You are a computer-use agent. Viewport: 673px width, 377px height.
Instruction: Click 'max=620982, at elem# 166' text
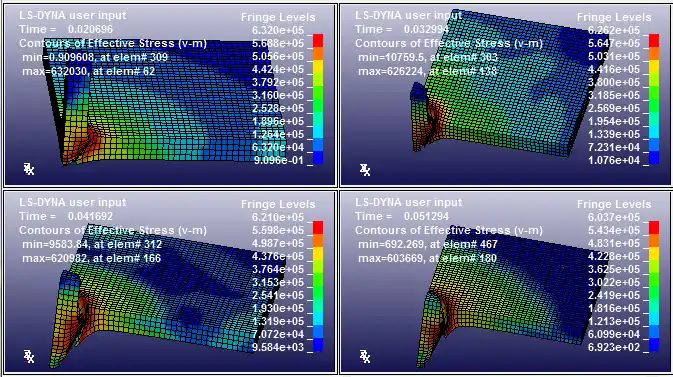[x=91, y=258]
